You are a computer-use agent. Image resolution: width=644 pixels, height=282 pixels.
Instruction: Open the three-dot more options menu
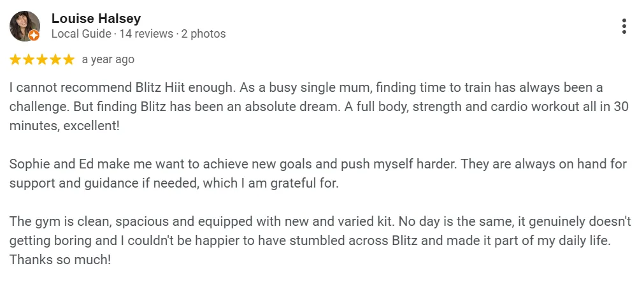(x=624, y=26)
